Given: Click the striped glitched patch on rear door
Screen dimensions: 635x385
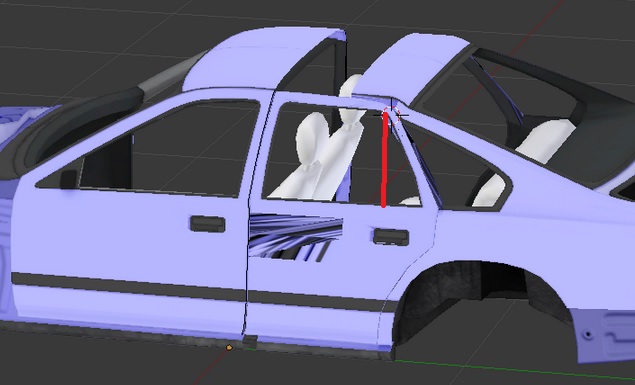Looking at the screenshot, I should coord(295,238).
